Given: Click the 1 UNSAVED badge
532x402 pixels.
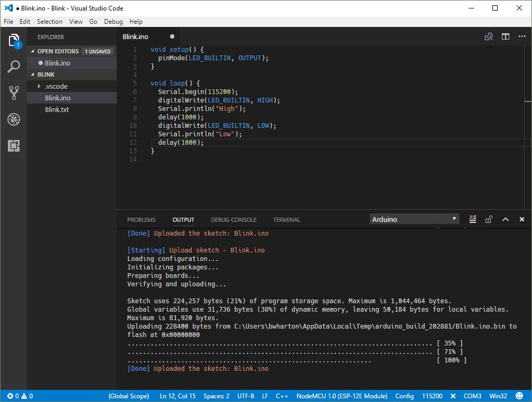Looking at the screenshot, I should pos(98,51).
